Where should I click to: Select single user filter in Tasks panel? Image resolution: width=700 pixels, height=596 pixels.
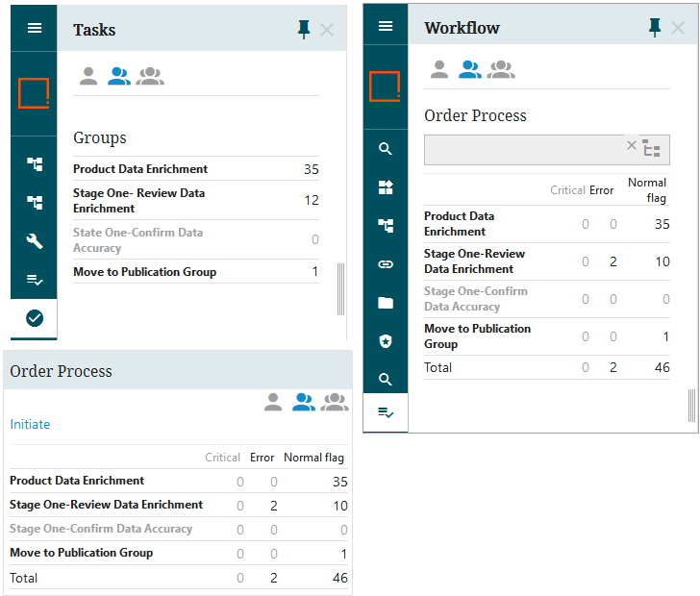(88, 76)
